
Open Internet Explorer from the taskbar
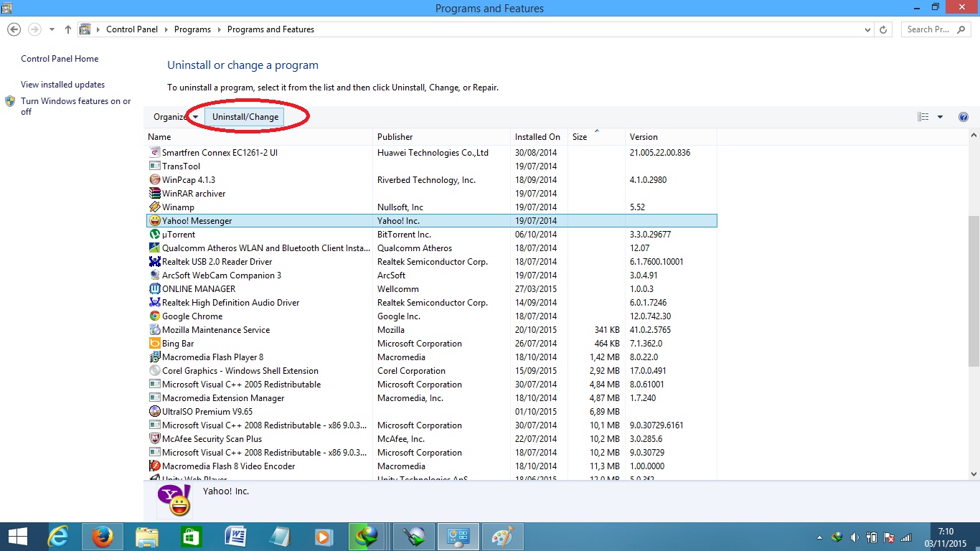59,536
